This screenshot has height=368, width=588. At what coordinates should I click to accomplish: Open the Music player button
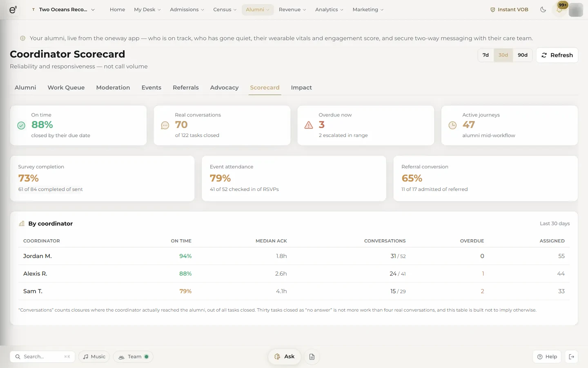(94, 357)
